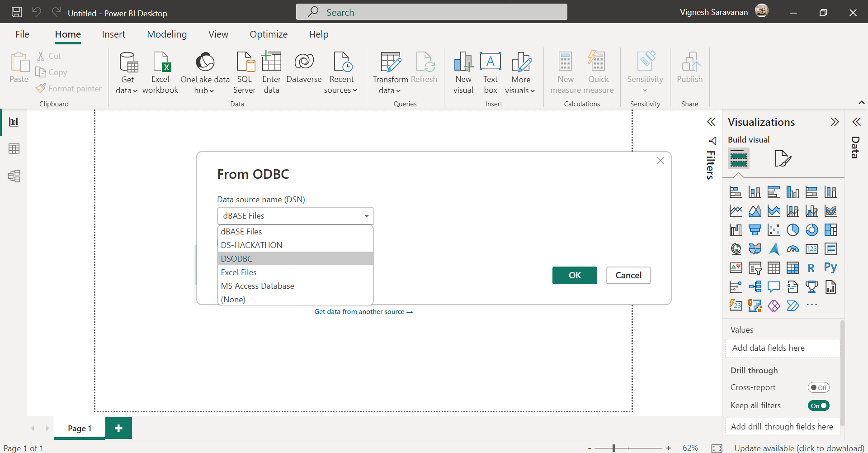Turn off Keep all filters
This screenshot has width=868, height=453.
pos(818,405)
